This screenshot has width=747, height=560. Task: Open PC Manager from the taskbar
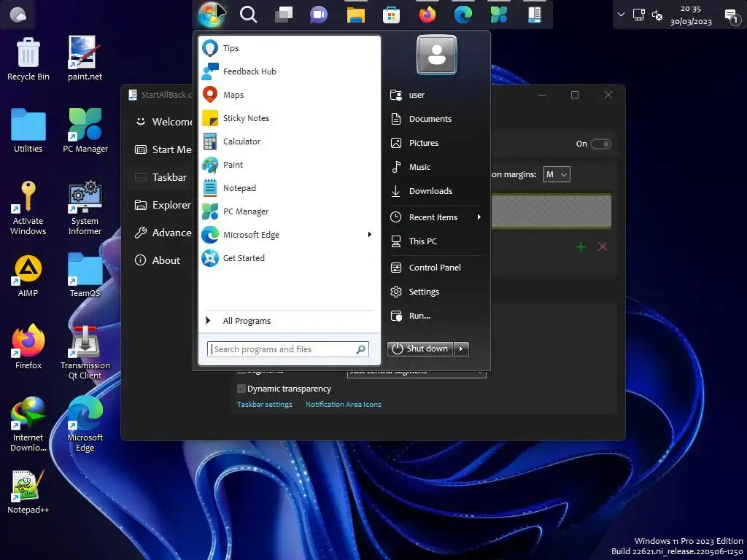pos(499,15)
